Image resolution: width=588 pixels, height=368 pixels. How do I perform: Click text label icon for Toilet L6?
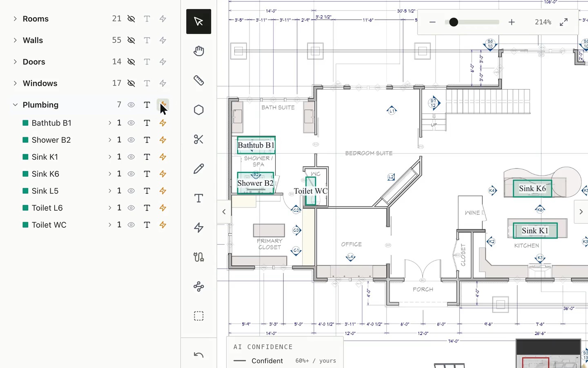(147, 208)
